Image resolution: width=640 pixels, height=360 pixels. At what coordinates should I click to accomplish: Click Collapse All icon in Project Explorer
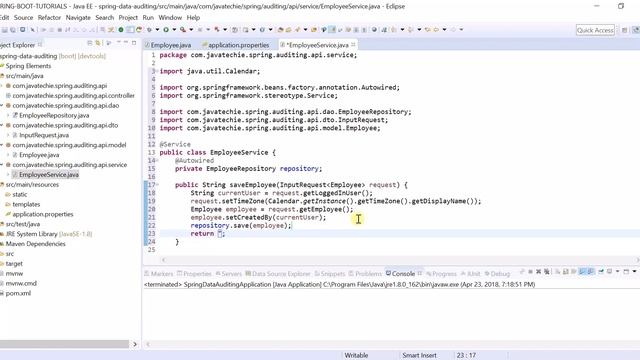pos(89,43)
